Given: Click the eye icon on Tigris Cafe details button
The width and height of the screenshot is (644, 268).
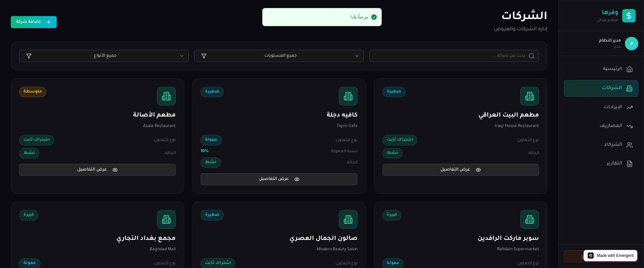Looking at the screenshot, I should pos(297,179).
